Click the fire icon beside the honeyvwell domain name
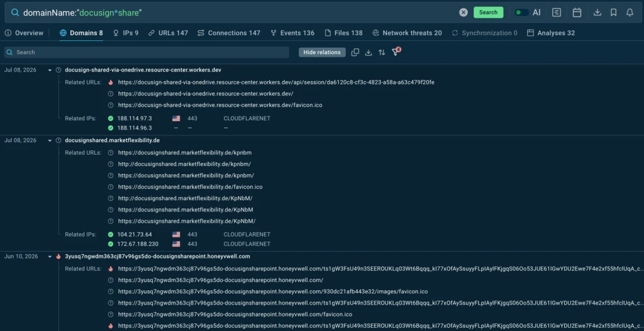This screenshot has width=644, height=331. [58, 256]
